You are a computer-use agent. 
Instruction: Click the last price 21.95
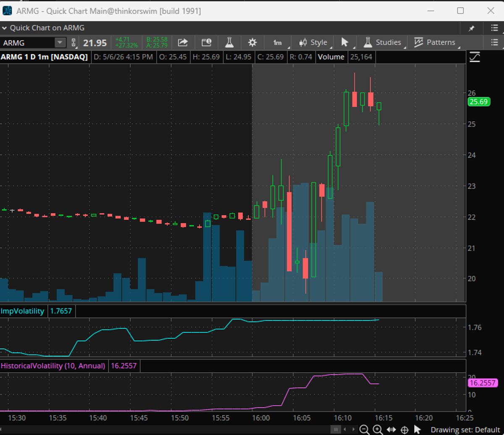pos(95,43)
